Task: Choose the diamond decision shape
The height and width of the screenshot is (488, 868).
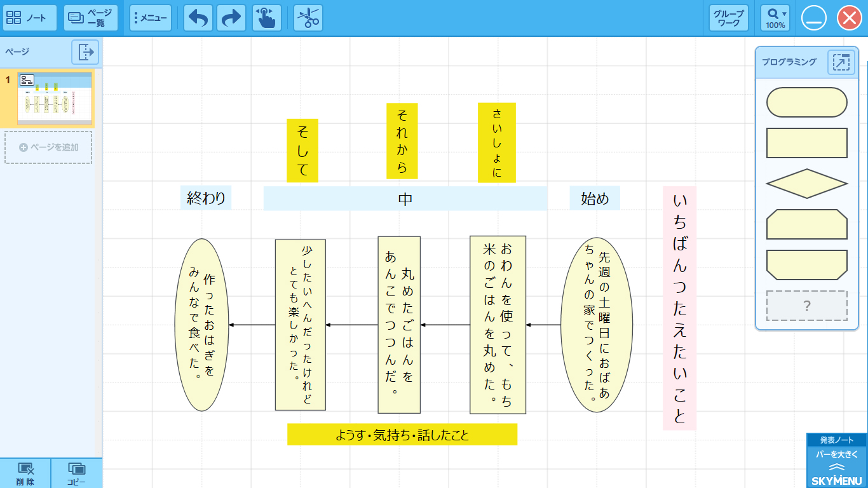Action: (807, 184)
